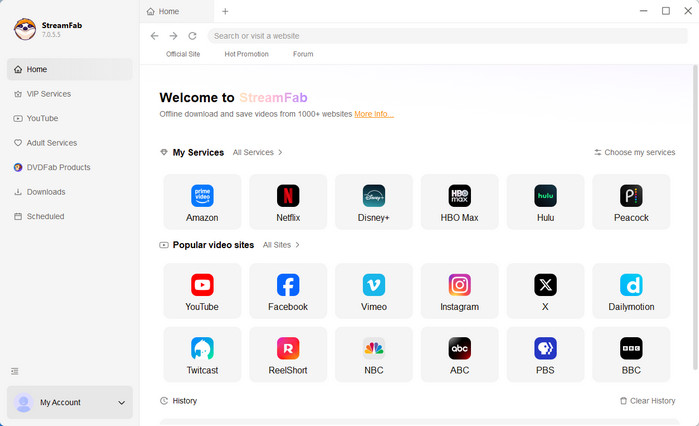Go forward with the forward arrow
The image size is (699, 426).
coord(173,36)
